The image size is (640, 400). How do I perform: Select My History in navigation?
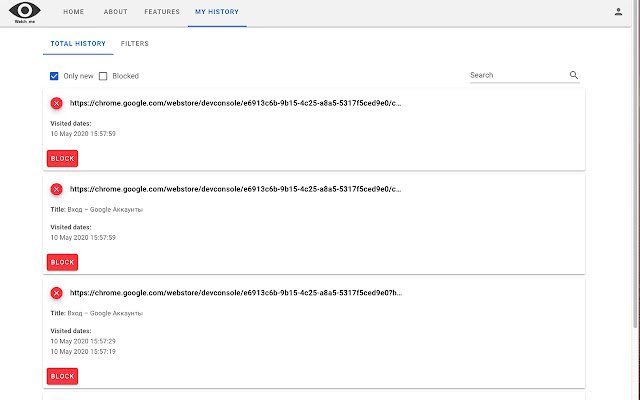tap(217, 12)
